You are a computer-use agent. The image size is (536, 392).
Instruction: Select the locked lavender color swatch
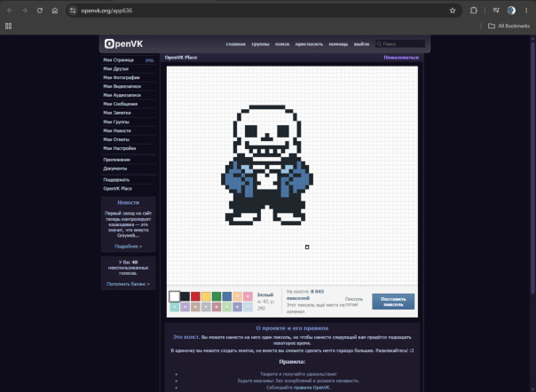(x=185, y=307)
